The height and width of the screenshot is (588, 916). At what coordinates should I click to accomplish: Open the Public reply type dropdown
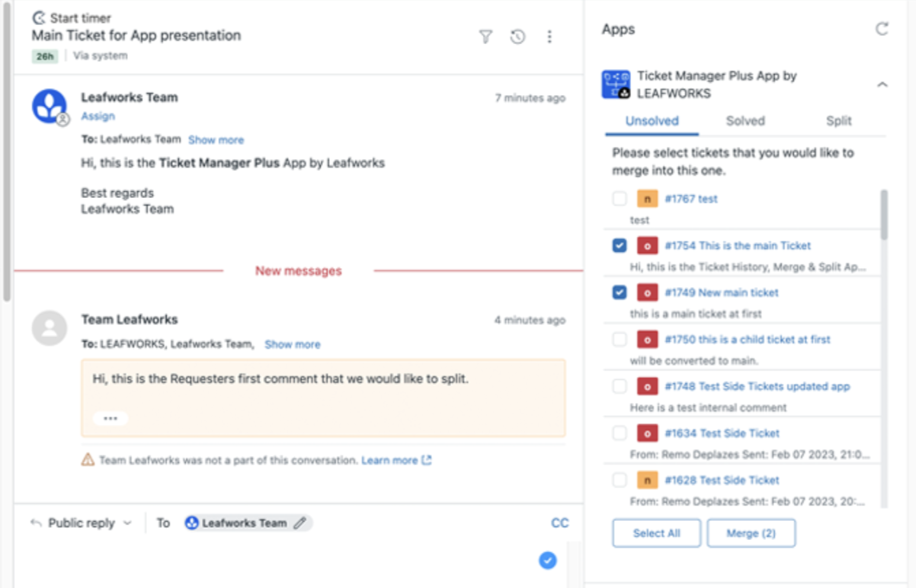[89, 522]
